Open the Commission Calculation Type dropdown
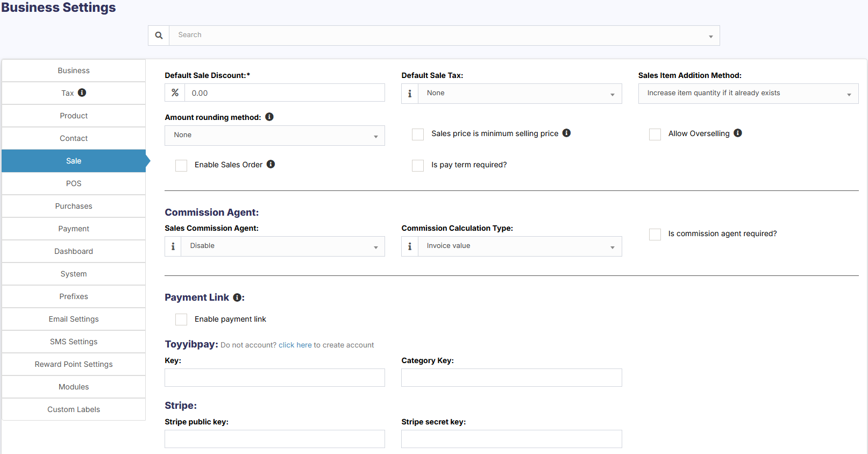The image size is (868, 454). coord(520,246)
